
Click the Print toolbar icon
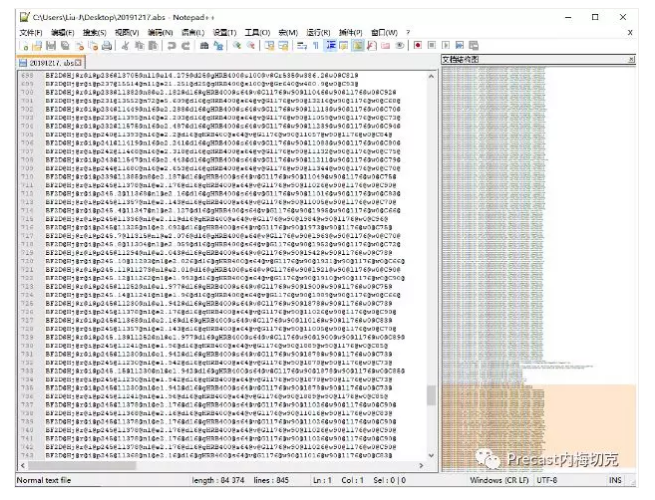pyautogui.click(x=107, y=46)
